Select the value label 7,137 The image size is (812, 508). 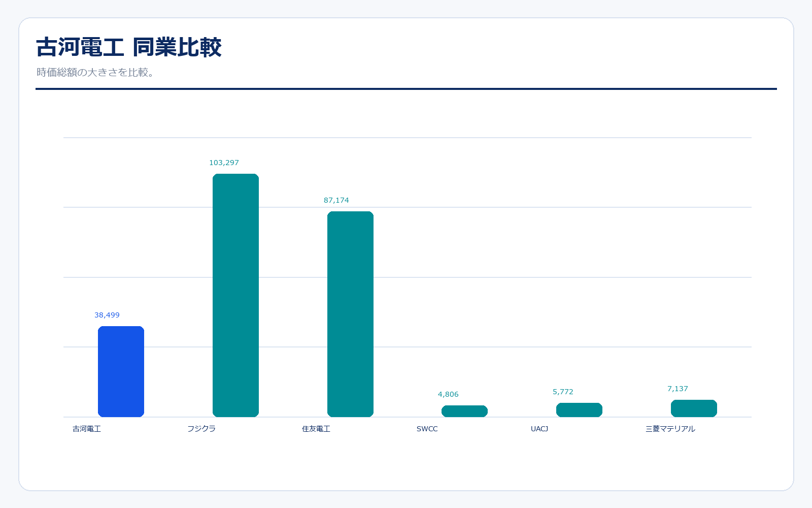pos(678,389)
